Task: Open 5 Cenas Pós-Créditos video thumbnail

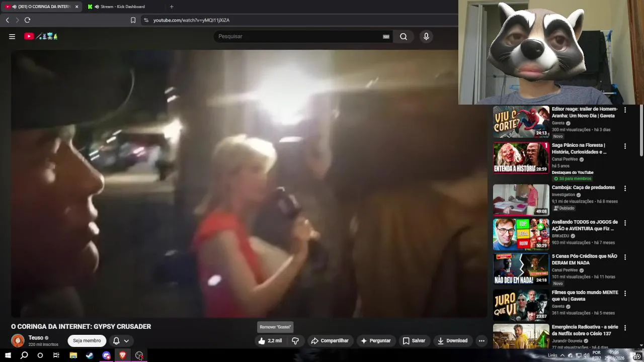Action: (521, 268)
